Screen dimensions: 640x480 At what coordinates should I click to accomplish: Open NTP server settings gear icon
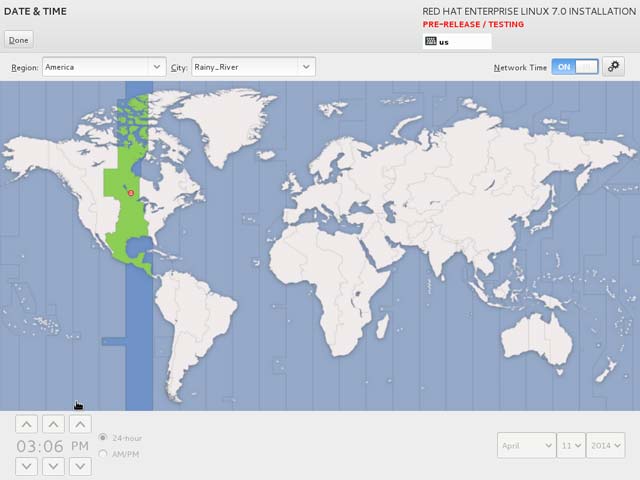[x=613, y=67]
